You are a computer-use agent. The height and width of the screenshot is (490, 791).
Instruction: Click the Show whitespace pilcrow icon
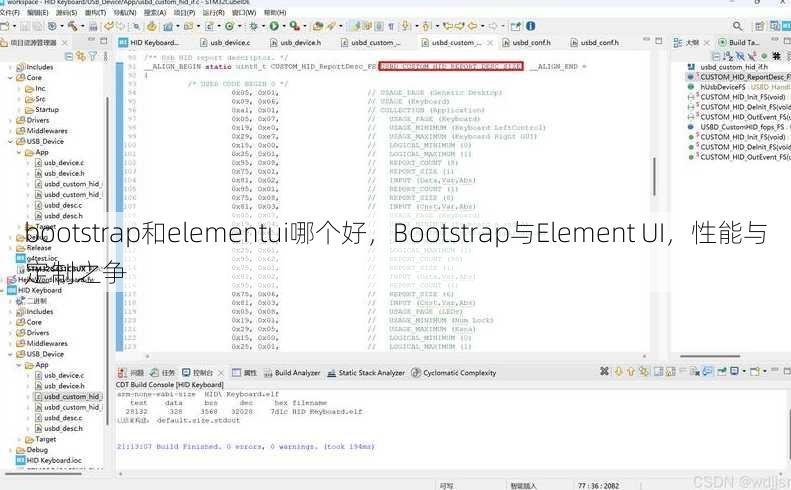coord(391,26)
